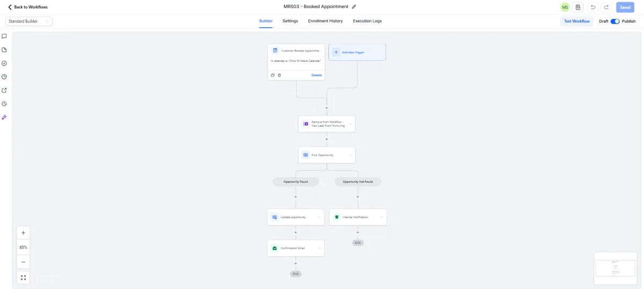Image resolution: width=644 pixels, height=289 pixels.
Task: Open the comments icon in left sidebar
Action: pyautogui.click(x=4, y=37)
